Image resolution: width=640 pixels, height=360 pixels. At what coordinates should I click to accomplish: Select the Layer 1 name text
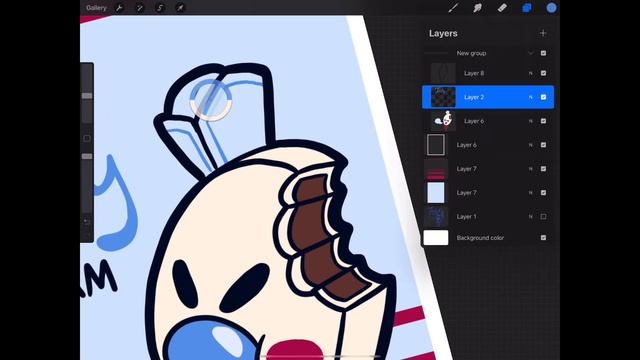[x=467, y=217]
